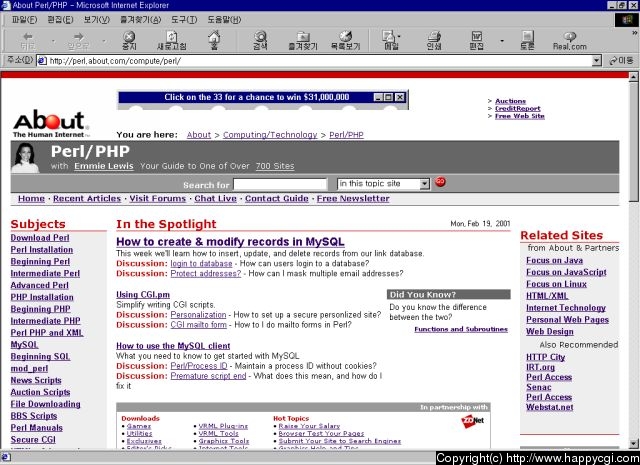Open Focus on Java related site

pos(554,260)
